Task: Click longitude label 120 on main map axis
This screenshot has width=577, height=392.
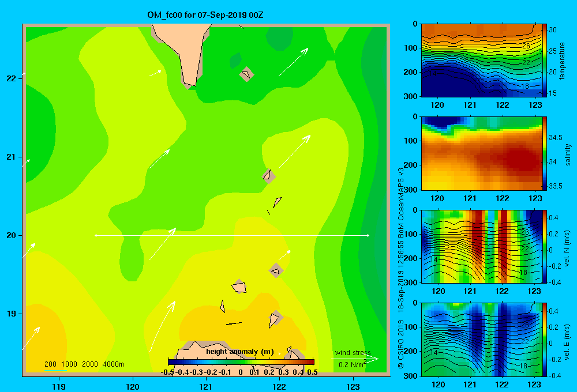Action: point(133,386)
